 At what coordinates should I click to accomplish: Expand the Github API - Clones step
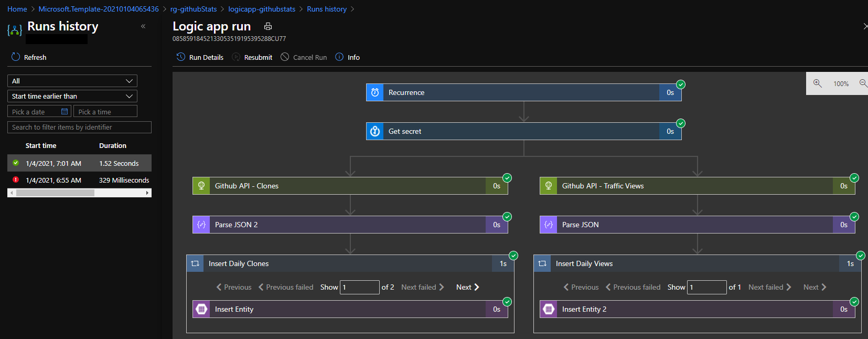(x=350, y=186)
